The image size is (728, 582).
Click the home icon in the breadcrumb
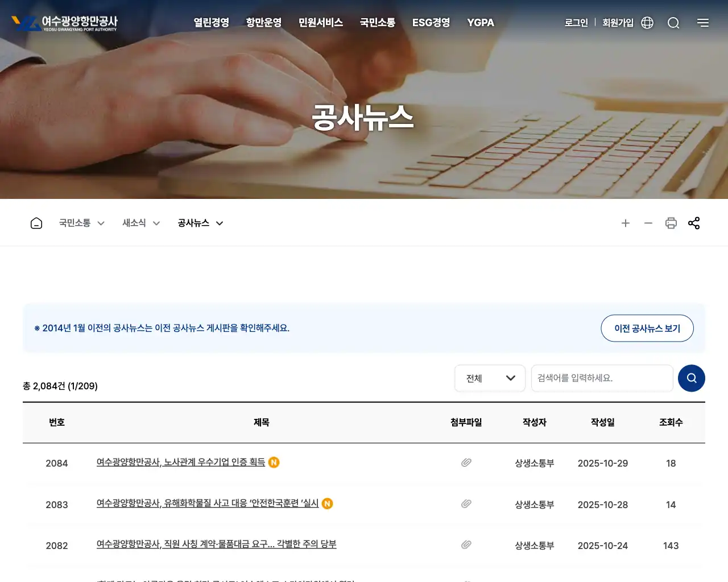(36, 223)
